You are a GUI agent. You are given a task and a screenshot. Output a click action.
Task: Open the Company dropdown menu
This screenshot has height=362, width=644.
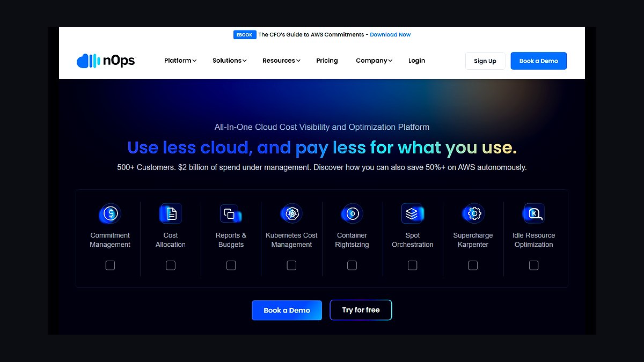[x=374, y=61]
